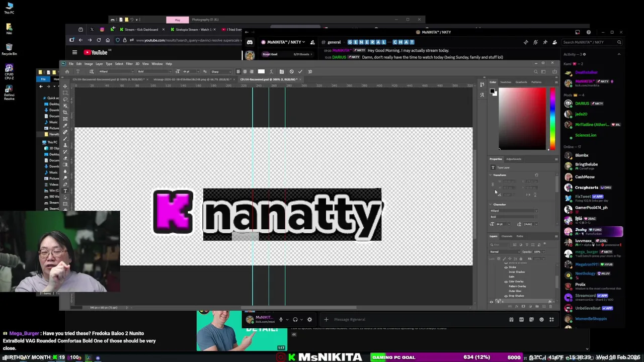Toggle Stroke effect visibility

506,267
